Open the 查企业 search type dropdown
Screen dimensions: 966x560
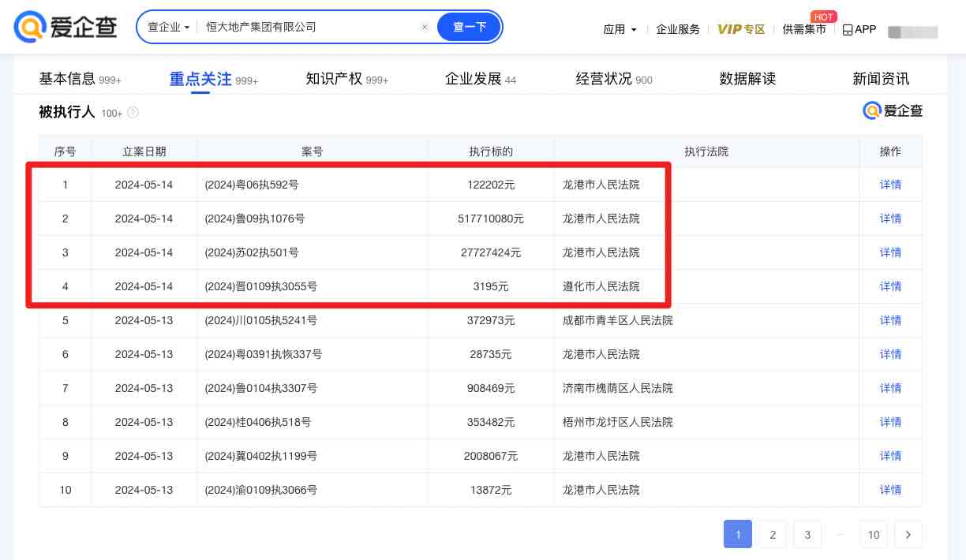(169, 27)
